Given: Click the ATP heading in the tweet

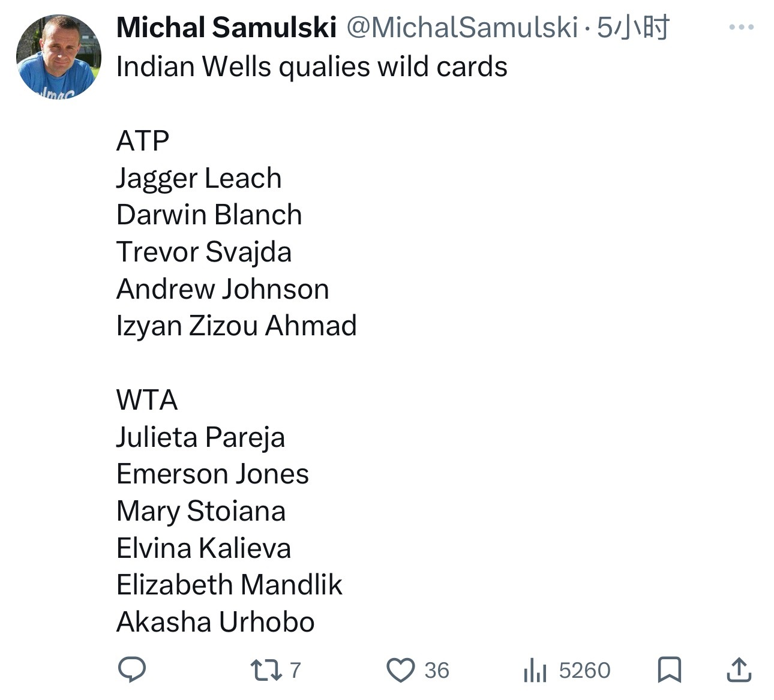Looking at the screenshot, I should pos(143,141).
